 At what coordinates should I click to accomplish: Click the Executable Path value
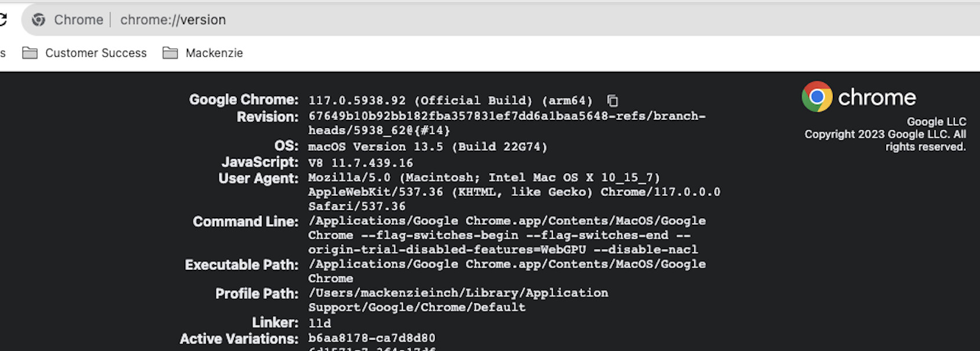pos(507,271)
